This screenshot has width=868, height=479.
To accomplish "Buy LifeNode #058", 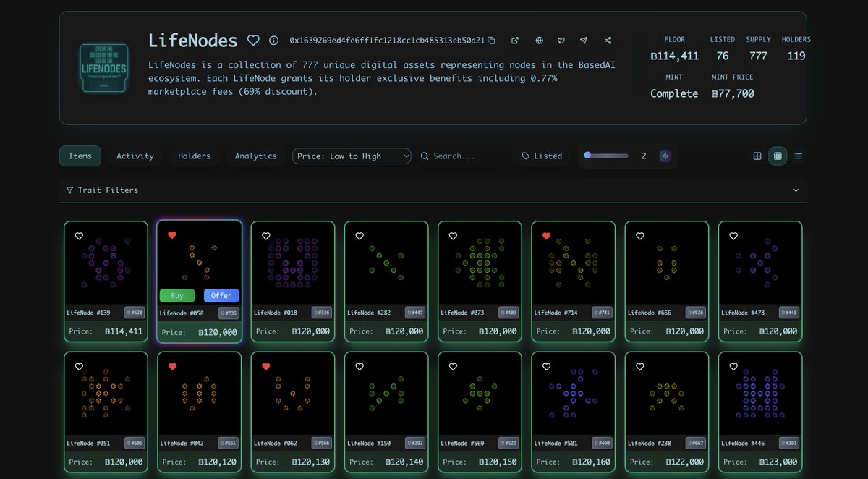I will tap(177, 295).
